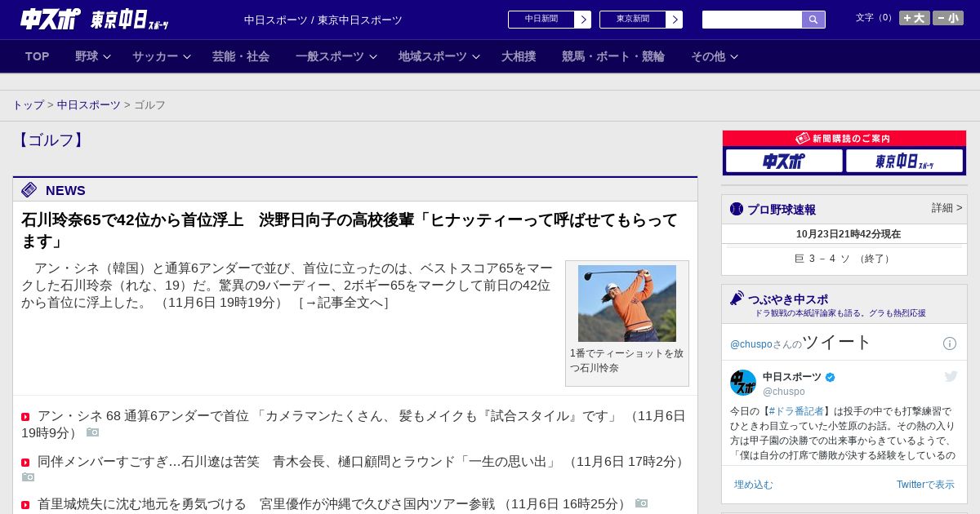Click the red bullet before 首里城焼失 headline

[25, 505]
